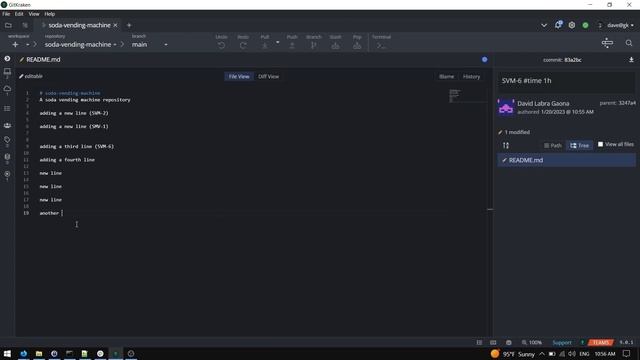The height and width of the screenshot is (360, 640).
Task: Click David Labra Gaona's avatar
Action: (x=506, y=107)
